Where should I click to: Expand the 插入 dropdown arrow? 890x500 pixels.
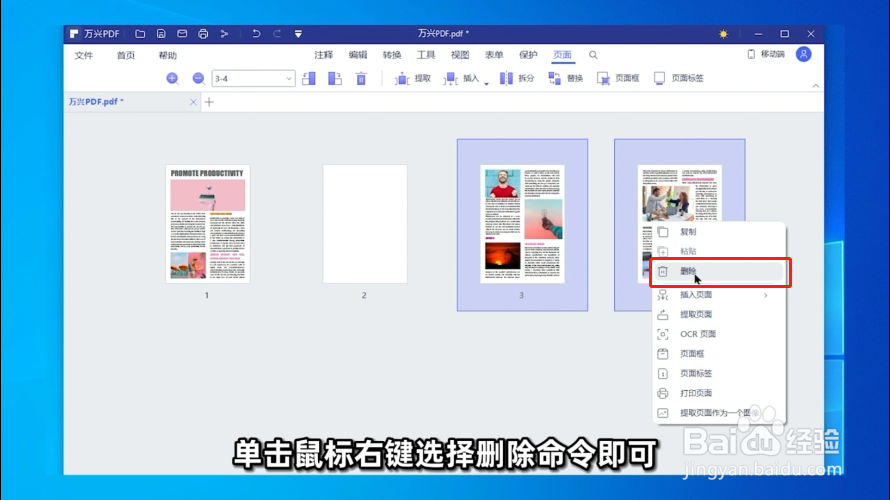coord(486,83)
